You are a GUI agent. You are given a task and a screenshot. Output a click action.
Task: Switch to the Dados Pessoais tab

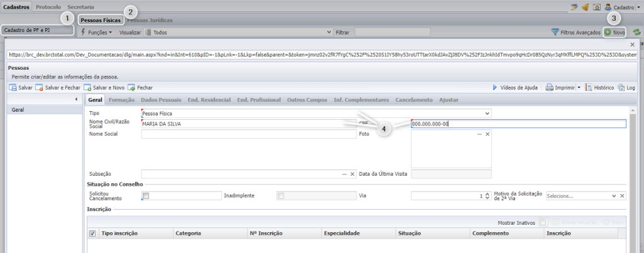pos(161,100)
